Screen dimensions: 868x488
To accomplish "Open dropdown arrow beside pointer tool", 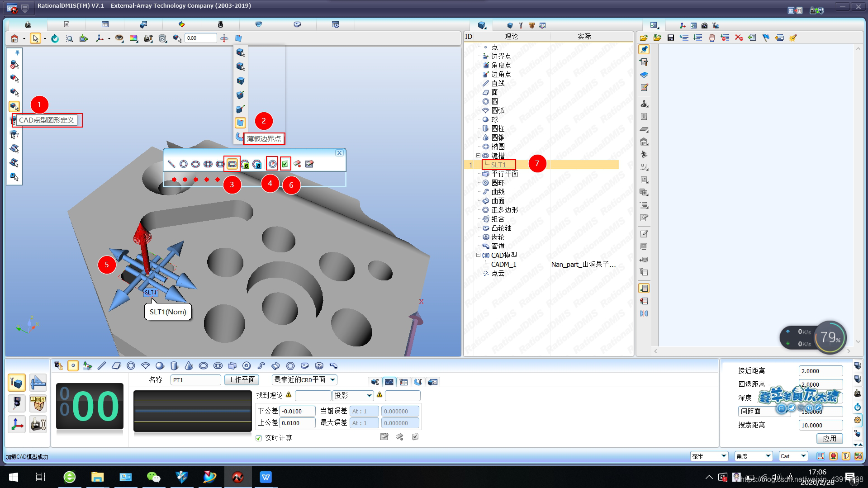I will tap(45, 38).
